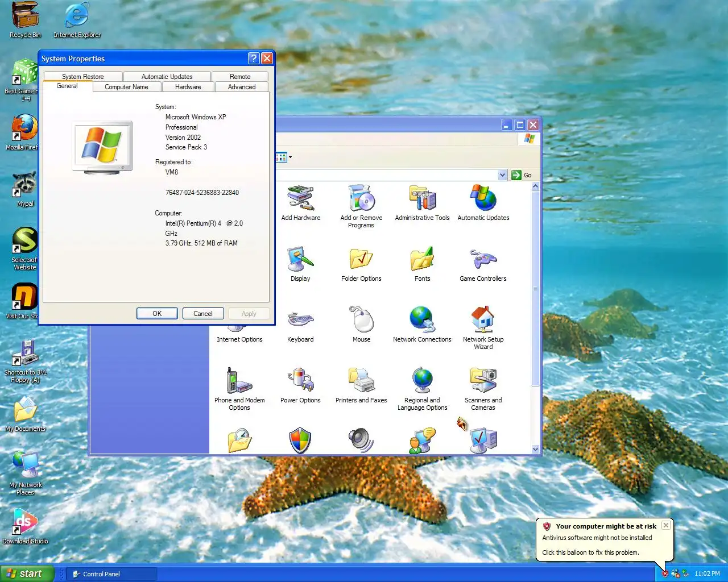Open Scanners and Cameras icon
The width and height of the screenshot is (728, 582).
[483, 389]
